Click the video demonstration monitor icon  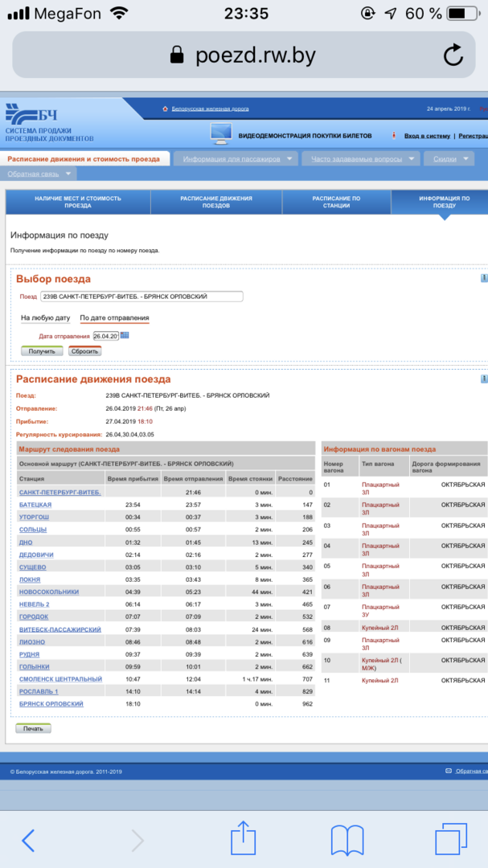click(x=221, y=133)
